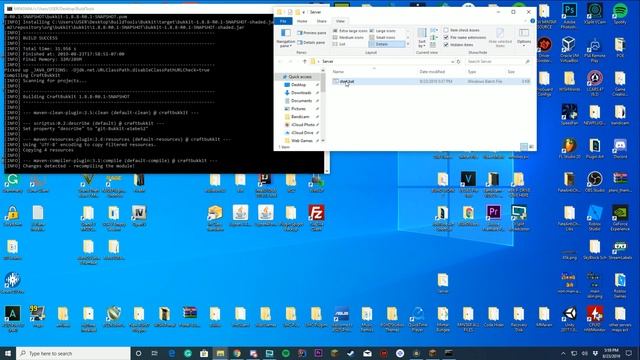The height and width of the screenshot is (360, 640).
Task: Open the OBS Studio desktop shortcut
Action: click(x=595, y=182)
